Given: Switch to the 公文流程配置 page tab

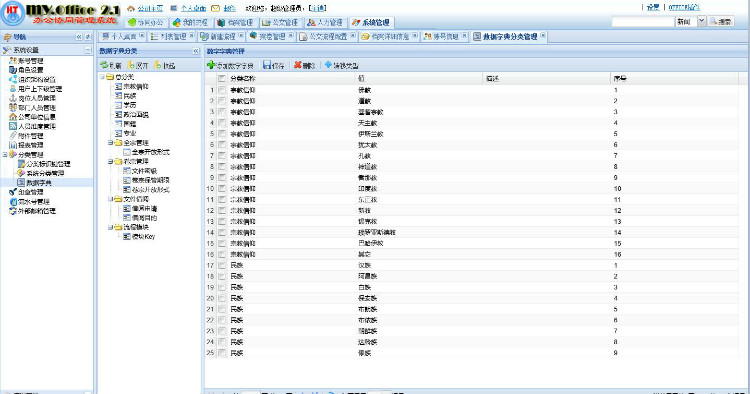Looking at the screenshot, I should 328,36.
